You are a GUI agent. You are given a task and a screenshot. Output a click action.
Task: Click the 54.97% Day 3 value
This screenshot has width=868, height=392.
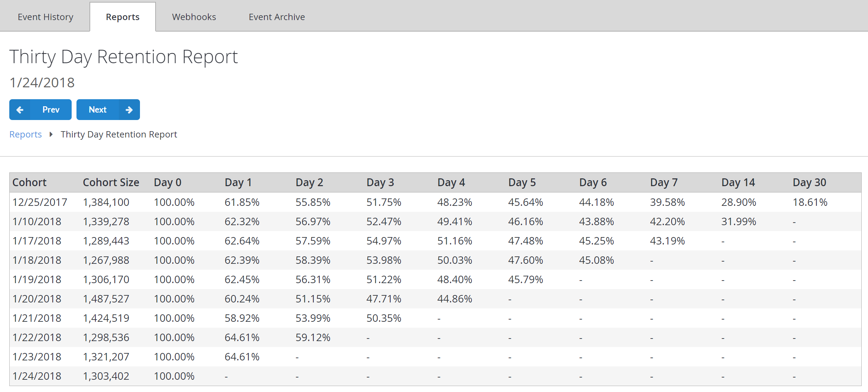tap(384, 241)
